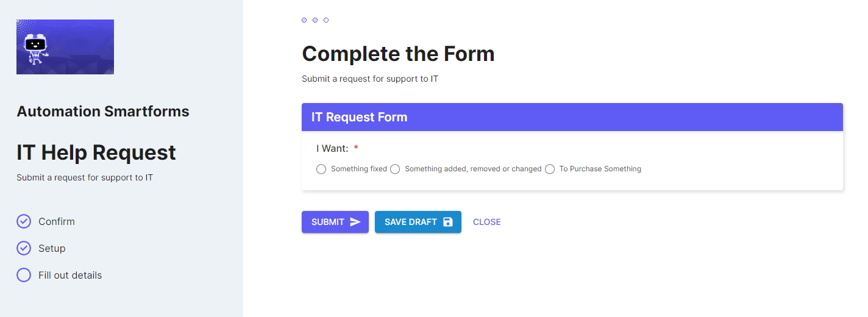Click the floppy disk icon on Save Draft
Screen dimensions: 868x317
click(448, 222)
